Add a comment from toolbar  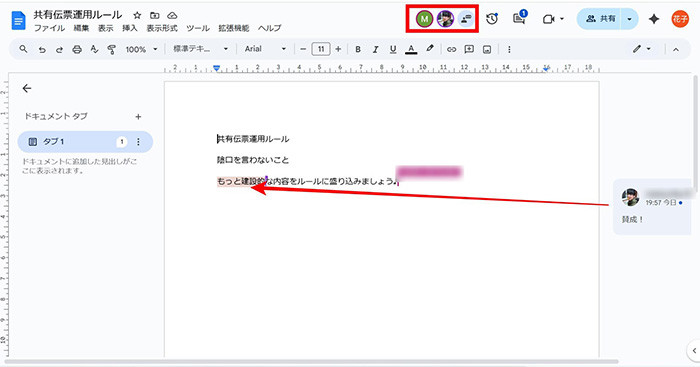coord(469,50)
